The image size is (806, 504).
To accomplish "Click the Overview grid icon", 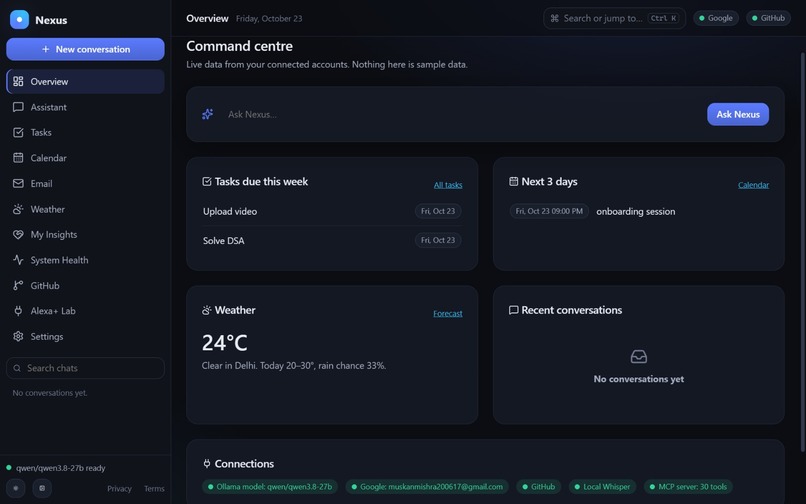I will (18, 81).
